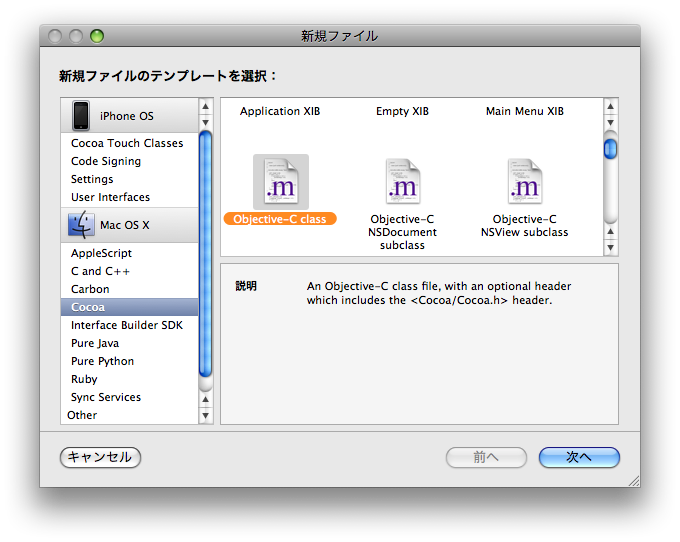Viewport: 680px width, 542px height.
Task: Select User Interfaces category
Action: (130, 197)
